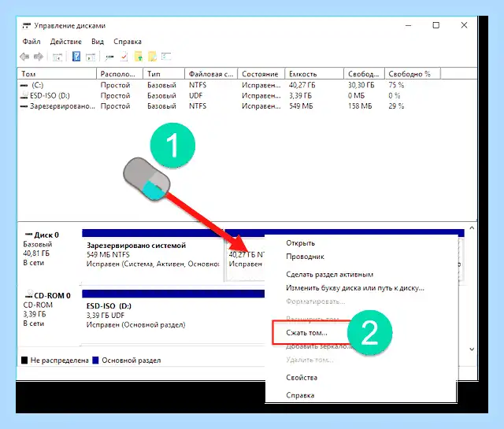Minimize the disk management window
The width and height of the screenshot is (504, 429).
tap(408, 25)
